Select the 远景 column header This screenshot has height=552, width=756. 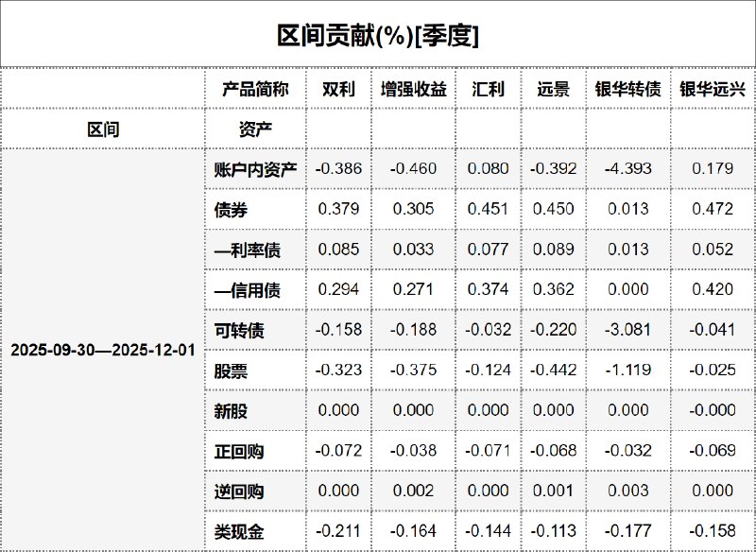[553, 90]
